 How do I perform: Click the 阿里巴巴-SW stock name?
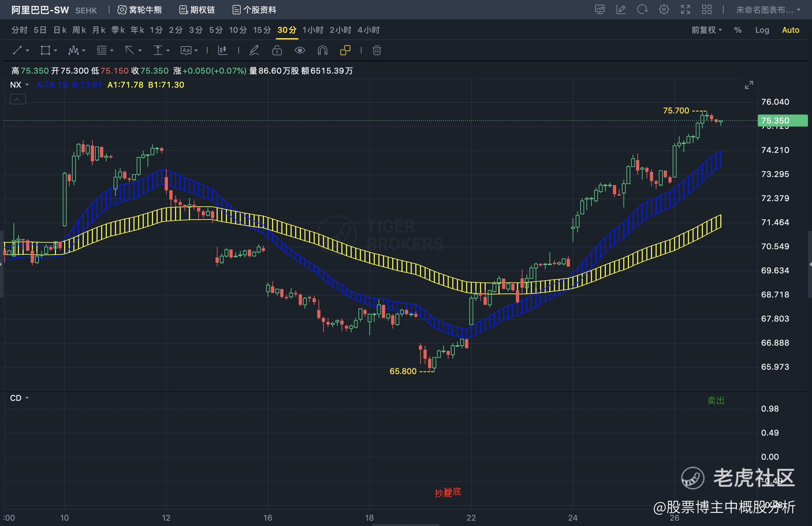(40, 10)
